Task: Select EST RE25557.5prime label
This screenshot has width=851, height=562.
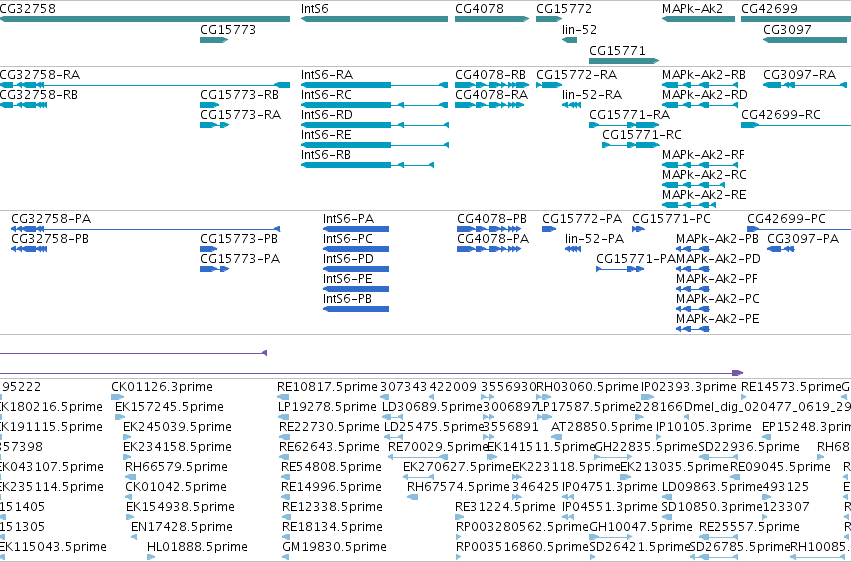Action: pyautogui.click(x=749, y=527)
